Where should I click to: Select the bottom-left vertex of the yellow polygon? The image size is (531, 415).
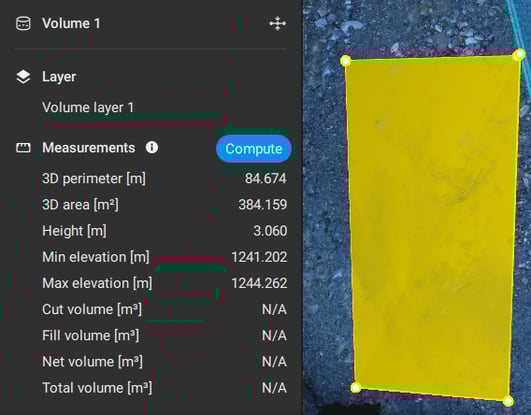pos(356,388)
